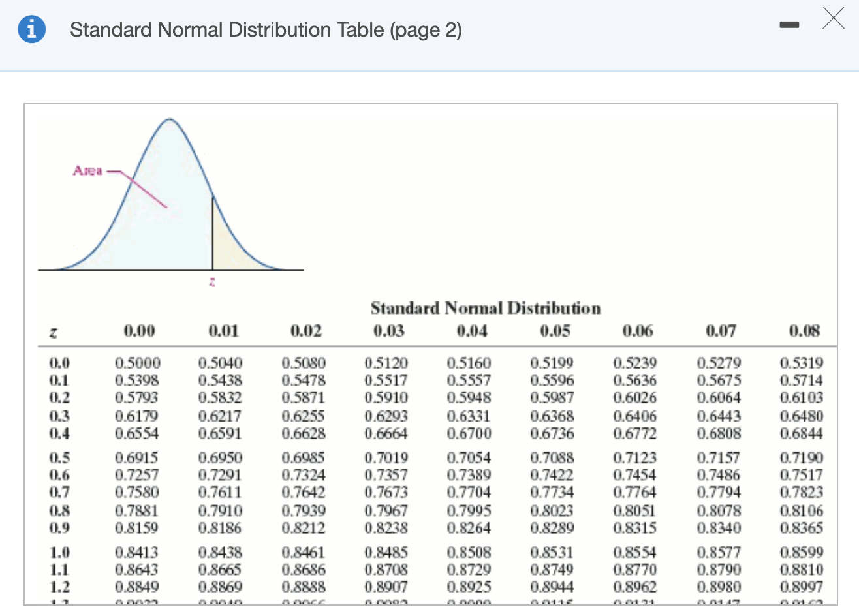Click the value 0.7054 at row 0.5
This screenshot has height=616, width=859.
pyautogui.click(x=469, y=457)
